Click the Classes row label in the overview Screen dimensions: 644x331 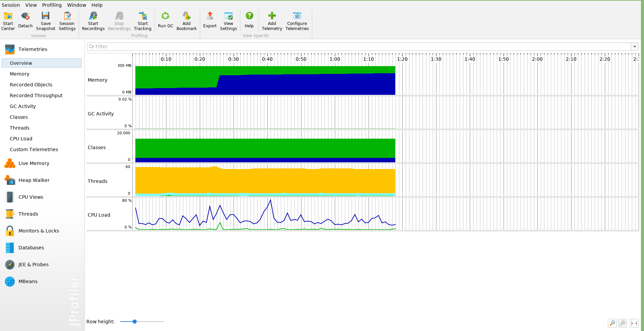(97, 147)
